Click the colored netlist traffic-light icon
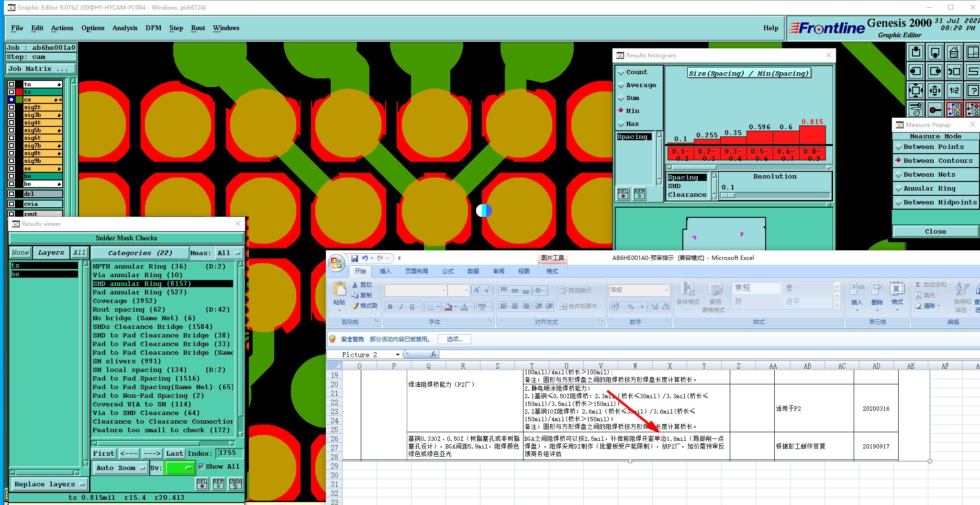The width and height of the screenshot is (980, 505). coord(954,109)
